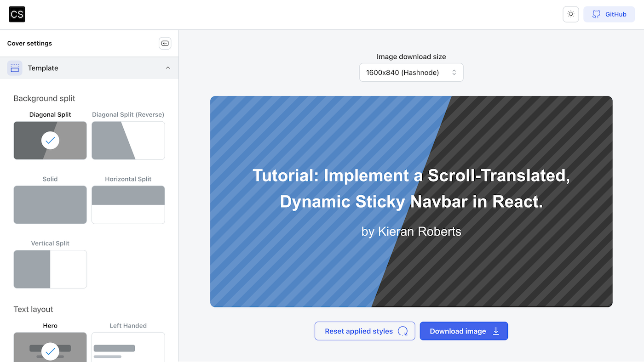Select the Horizontal Split background
This screenshot has width=644, height=362.
point(128,205)
